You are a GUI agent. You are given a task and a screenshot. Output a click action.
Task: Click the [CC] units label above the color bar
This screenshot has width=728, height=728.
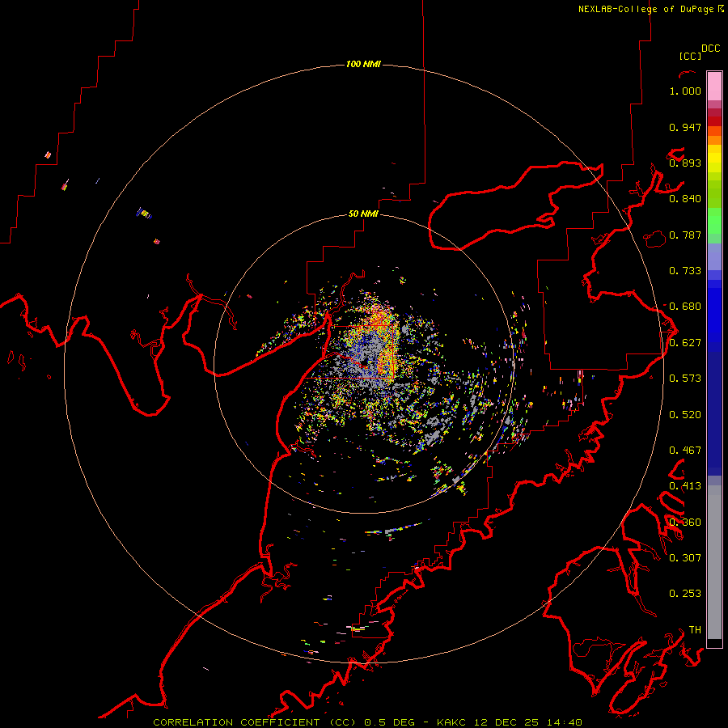pos(690,56)
